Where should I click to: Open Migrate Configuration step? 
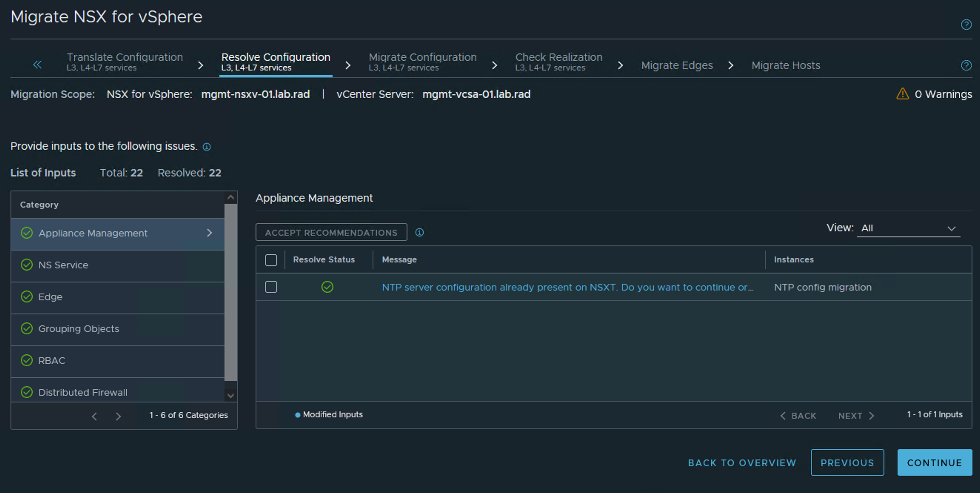422,62
